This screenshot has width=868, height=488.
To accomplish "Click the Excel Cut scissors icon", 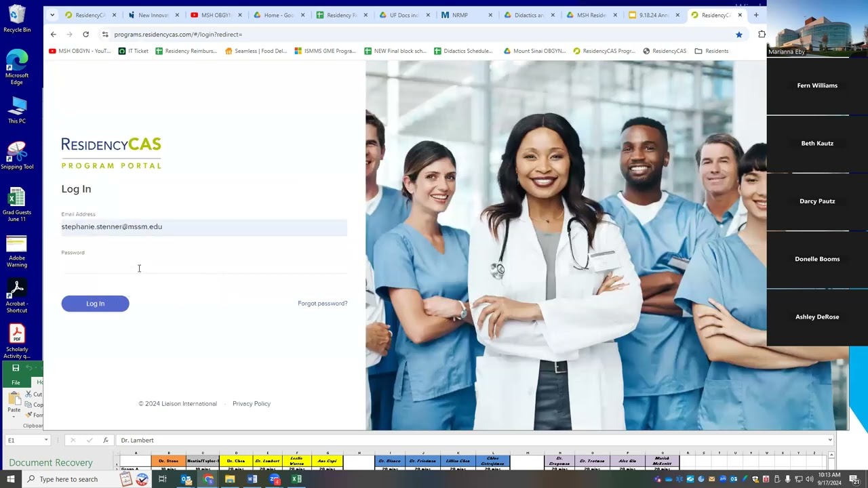I will [x=28, y=394].
